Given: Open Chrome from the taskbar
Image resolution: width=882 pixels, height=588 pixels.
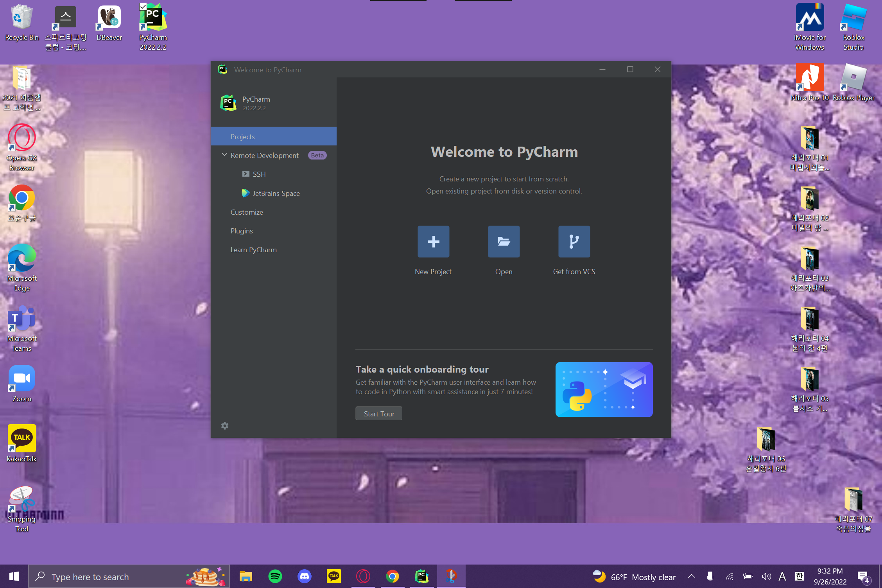Looking at the screenshot, I should [393, 576].
